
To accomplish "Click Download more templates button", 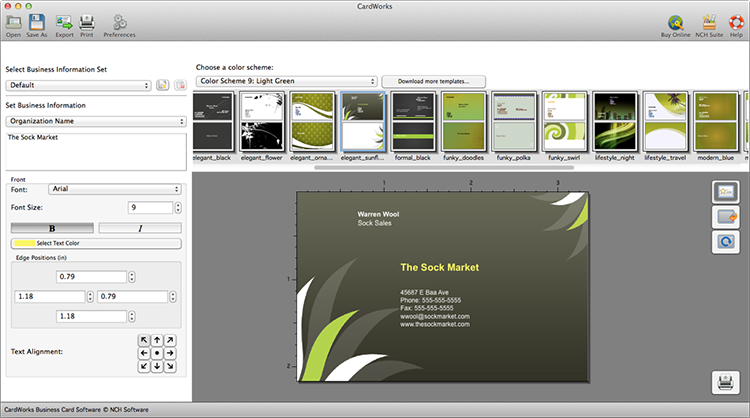I will 433,81.
